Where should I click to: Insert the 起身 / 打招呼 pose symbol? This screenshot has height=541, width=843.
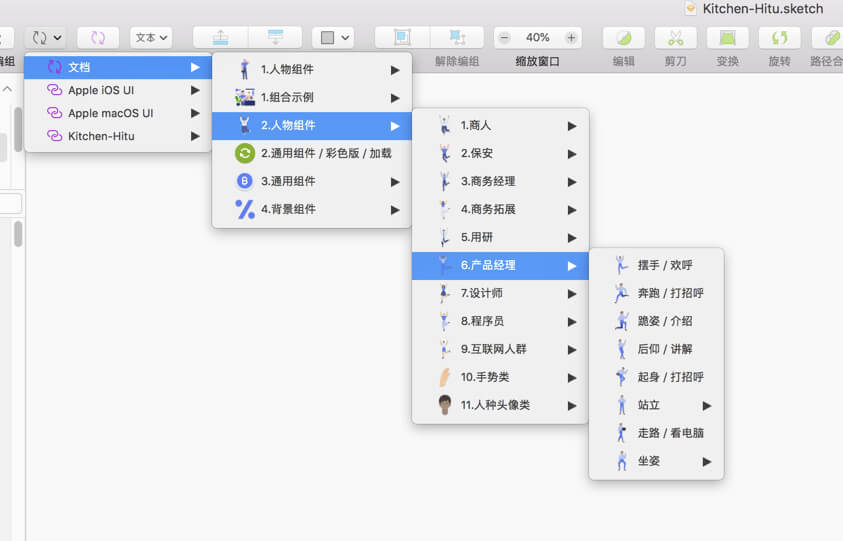pyautogui.click(x=656, y=377)
